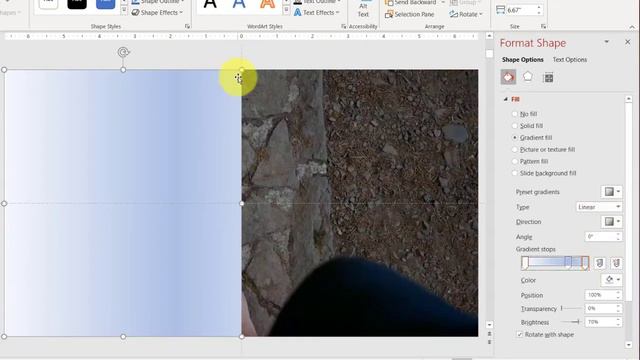The width and height of the screenshot is (640, 360).
Task: Open the Format Shape pane options arrow
Action: [x=607, y=42]
